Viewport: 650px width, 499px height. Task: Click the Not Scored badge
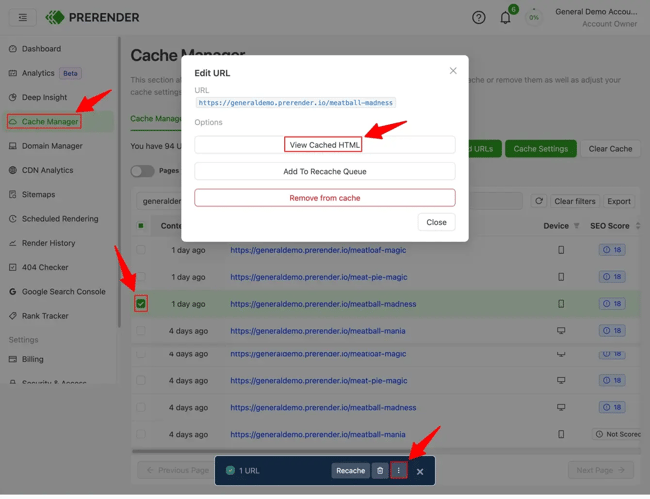(x=618, y=434)
